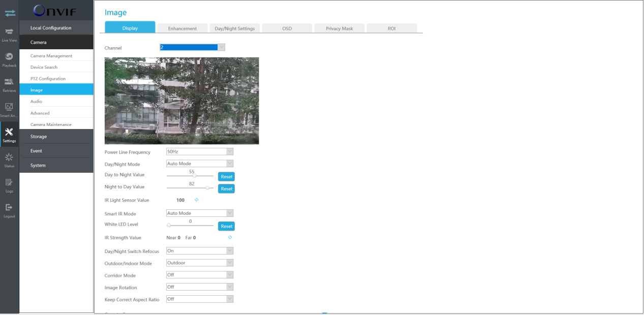Click the Night to Day Value slider handle
This screenshot has height=315, width=644.
[207, 188]
